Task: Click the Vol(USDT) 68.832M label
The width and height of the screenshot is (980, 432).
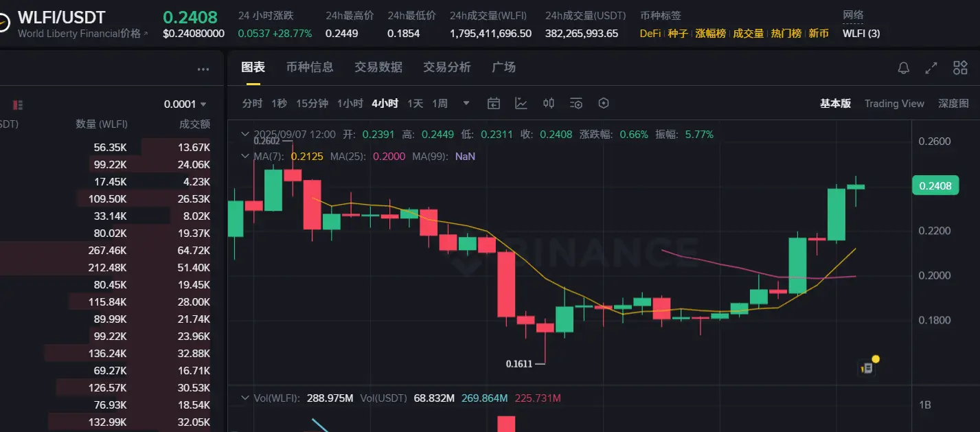Action: coord(407,398)
